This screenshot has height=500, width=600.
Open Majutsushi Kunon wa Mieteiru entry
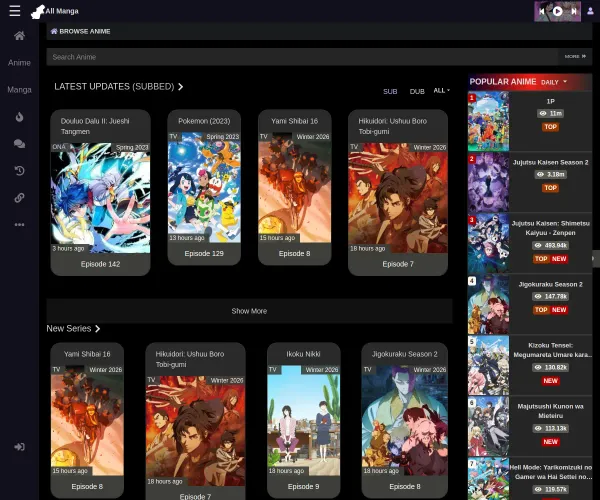point(551,411)
